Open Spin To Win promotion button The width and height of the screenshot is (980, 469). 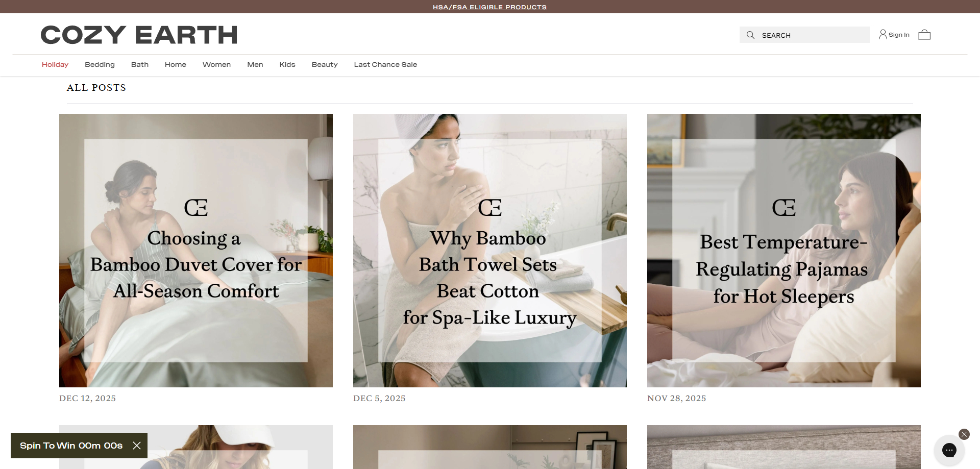(x=71, y=446)
